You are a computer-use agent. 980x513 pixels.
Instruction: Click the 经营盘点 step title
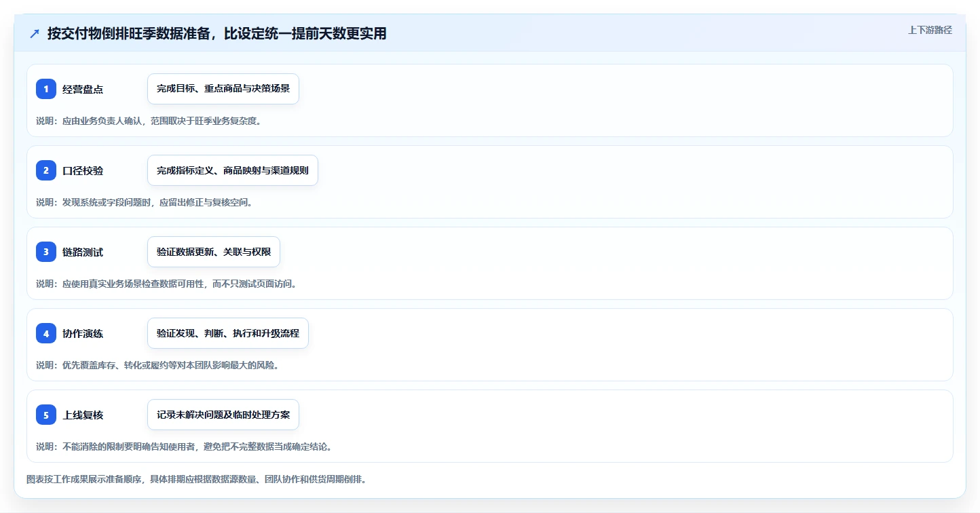click(x=83, y=89)
